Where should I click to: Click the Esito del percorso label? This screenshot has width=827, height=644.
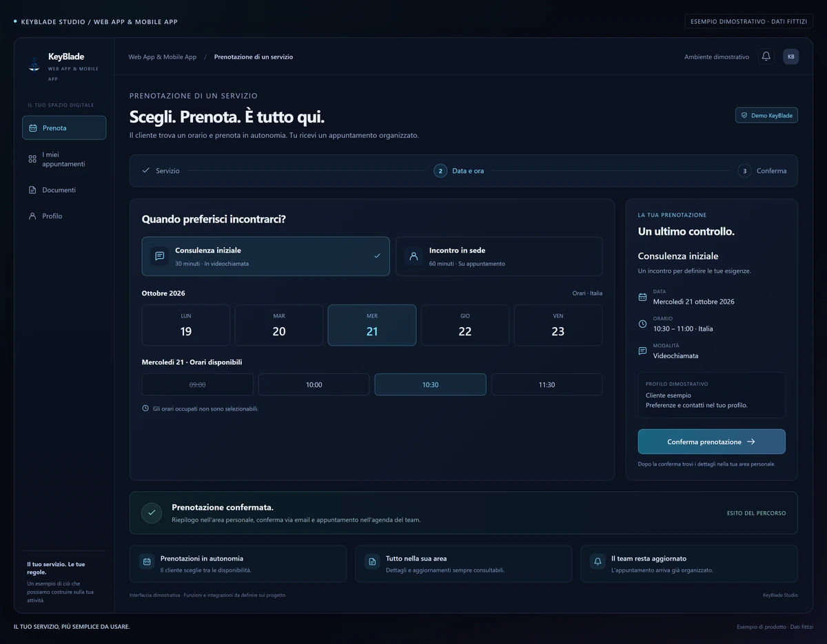pos(757,513)
